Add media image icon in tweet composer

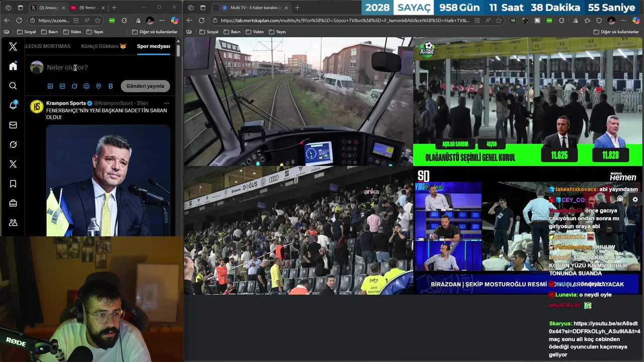(x=50, y=86)
